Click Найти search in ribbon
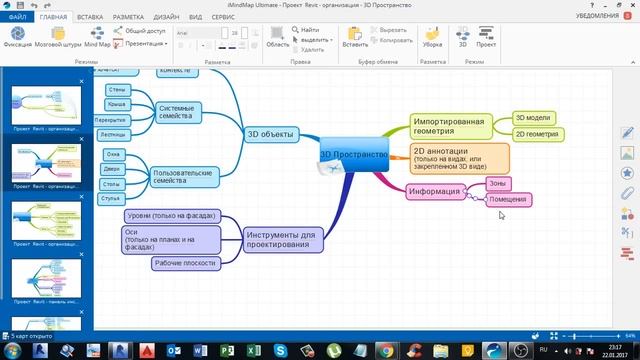Viewport: 640px width, 360px height. (305, 30)
